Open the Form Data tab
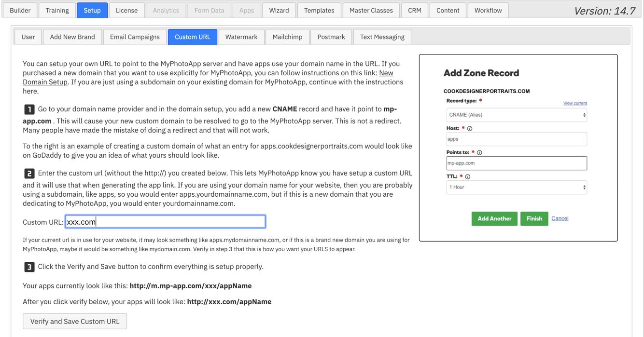This screenshot has width=644, height=337. click(209, 10)
